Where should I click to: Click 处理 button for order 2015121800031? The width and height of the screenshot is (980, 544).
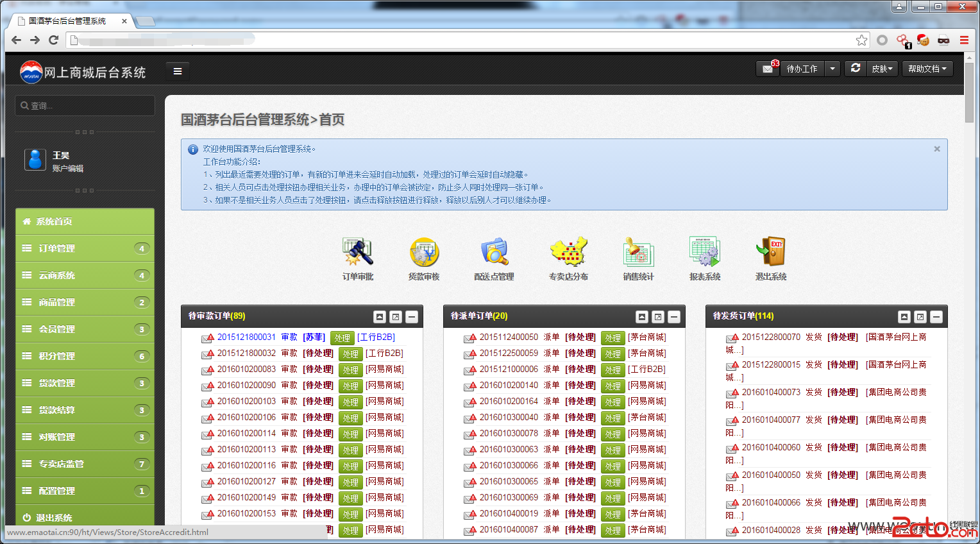pos(342,338)
